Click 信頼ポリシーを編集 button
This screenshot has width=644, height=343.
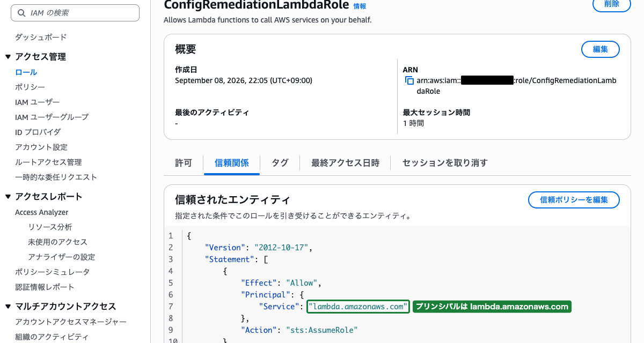coord(574,200)
